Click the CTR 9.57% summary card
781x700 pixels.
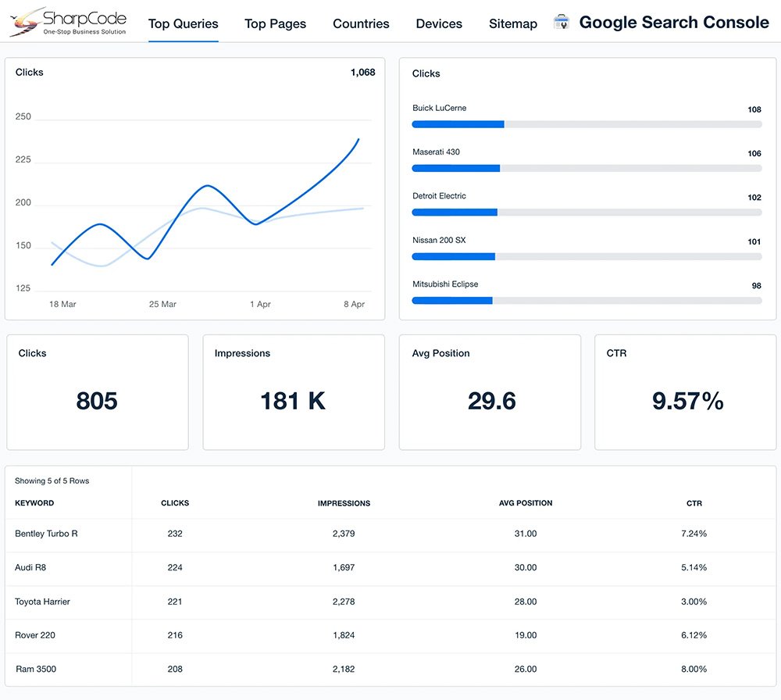tap(686, 392)
